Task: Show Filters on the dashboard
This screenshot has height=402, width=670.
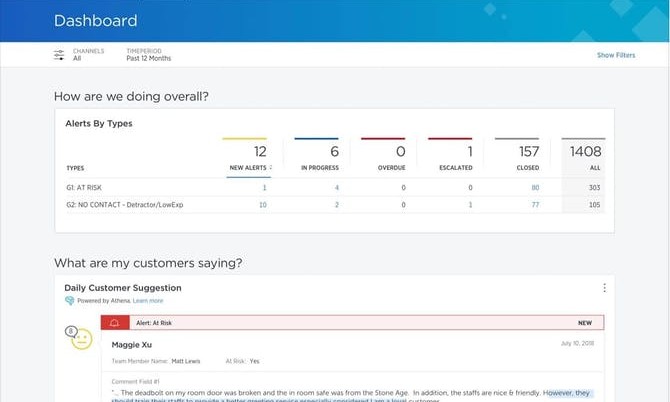Action: pyautogui.click(x=615, y=55)
